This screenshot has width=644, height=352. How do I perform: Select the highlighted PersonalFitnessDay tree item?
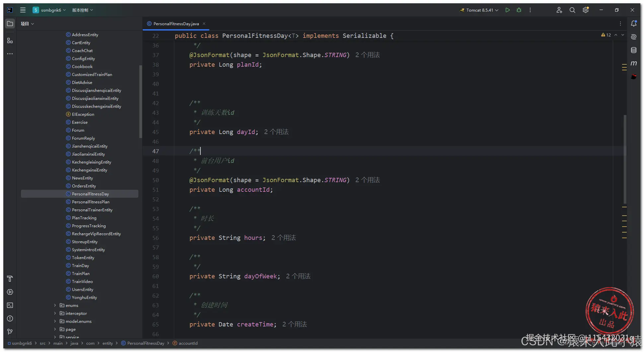coord(80,194)
